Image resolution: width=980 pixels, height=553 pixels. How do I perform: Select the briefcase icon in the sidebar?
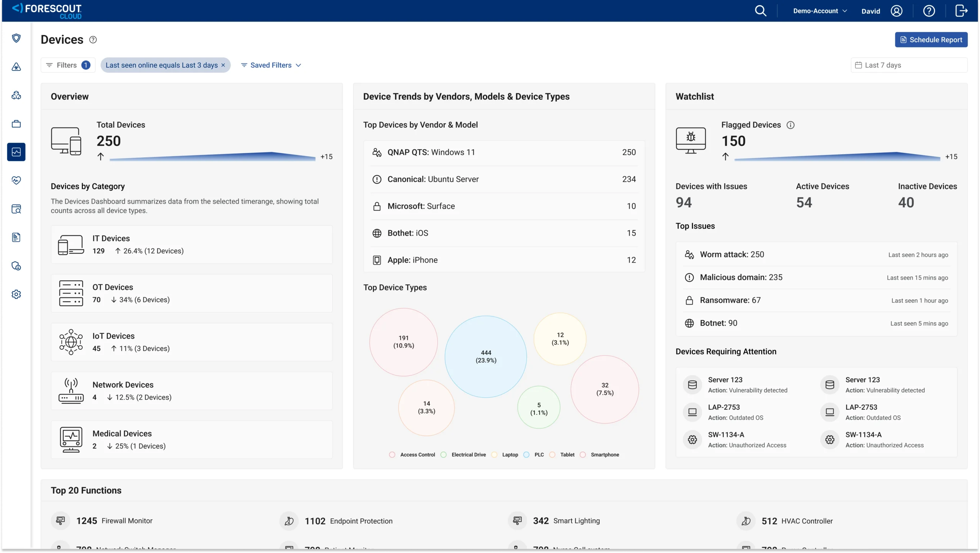pyautogui.click(x=16, y=124)
